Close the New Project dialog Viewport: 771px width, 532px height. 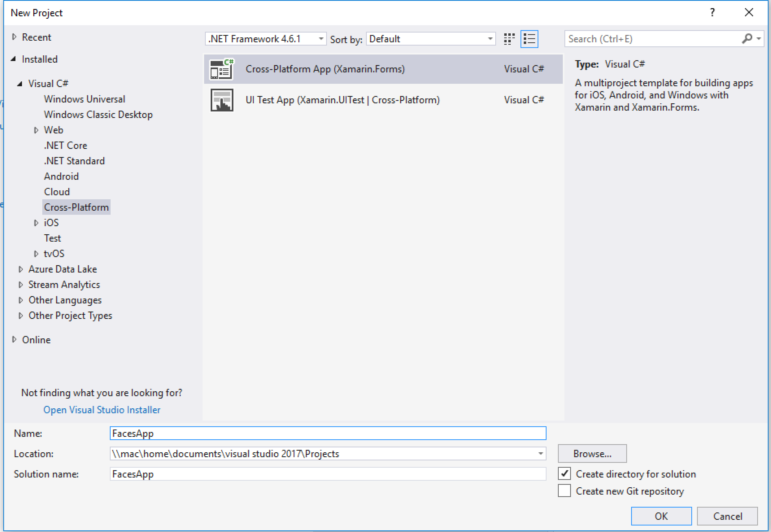click(x=749, y=13)
